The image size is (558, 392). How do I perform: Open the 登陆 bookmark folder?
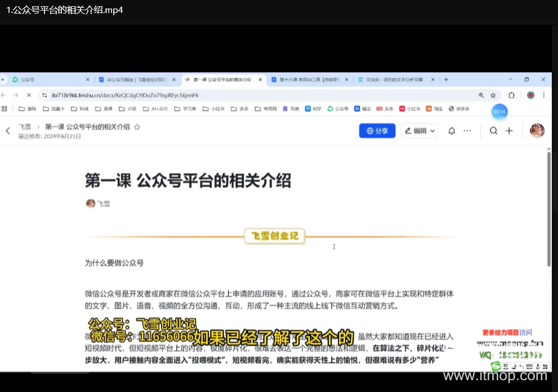pos(28,109)
